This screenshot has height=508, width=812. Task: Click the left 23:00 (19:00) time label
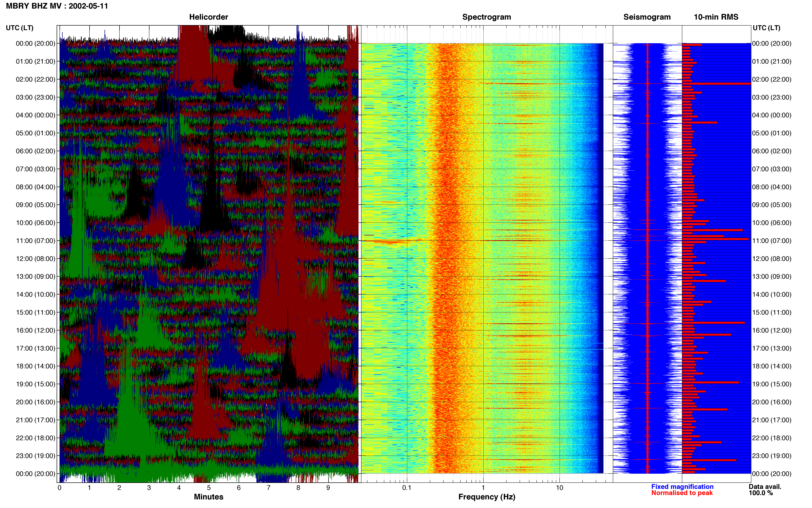click(36, 456)
